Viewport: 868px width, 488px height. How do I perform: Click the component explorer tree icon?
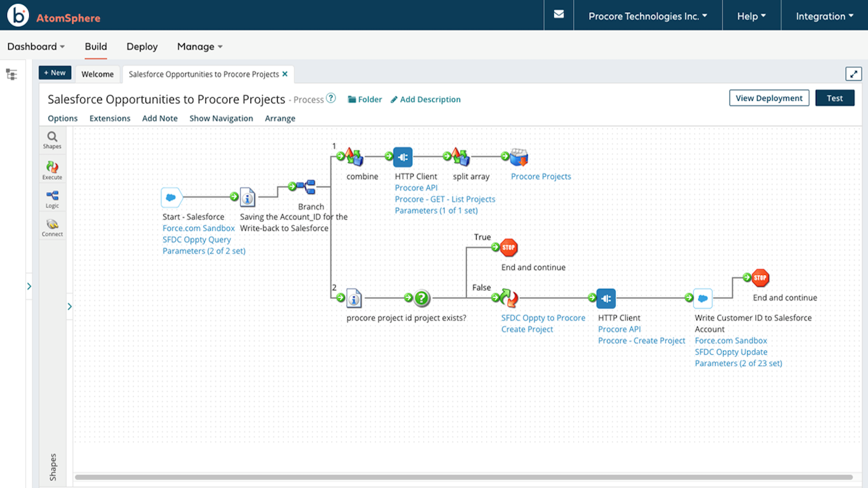coord(11,74)
